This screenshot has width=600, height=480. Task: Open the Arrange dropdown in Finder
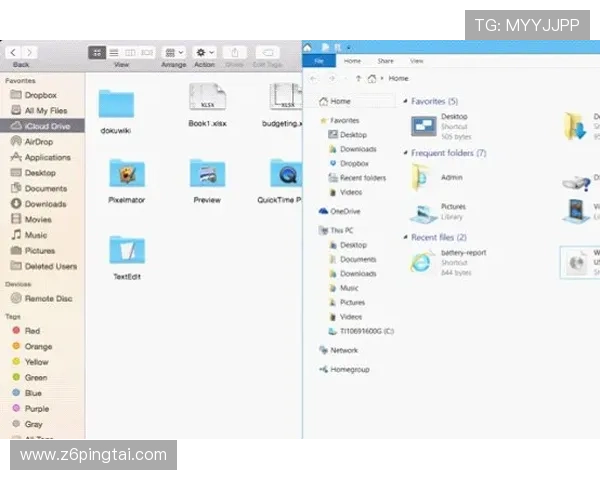[174, 52]
